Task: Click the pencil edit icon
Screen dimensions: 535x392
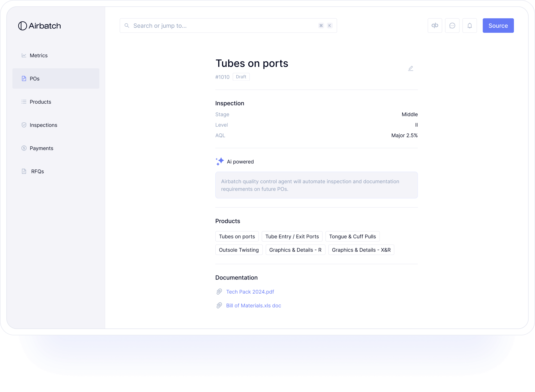Action: (411, 68)
